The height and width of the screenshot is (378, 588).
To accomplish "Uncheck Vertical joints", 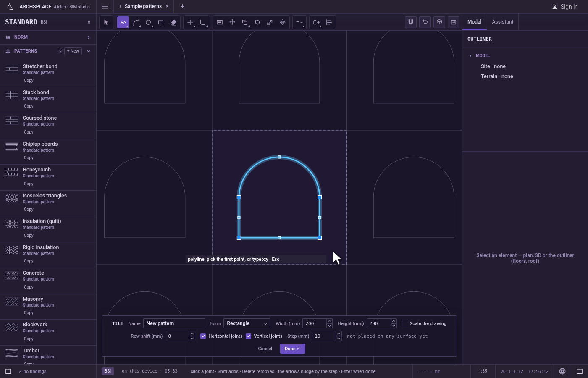I will (249, 336).
